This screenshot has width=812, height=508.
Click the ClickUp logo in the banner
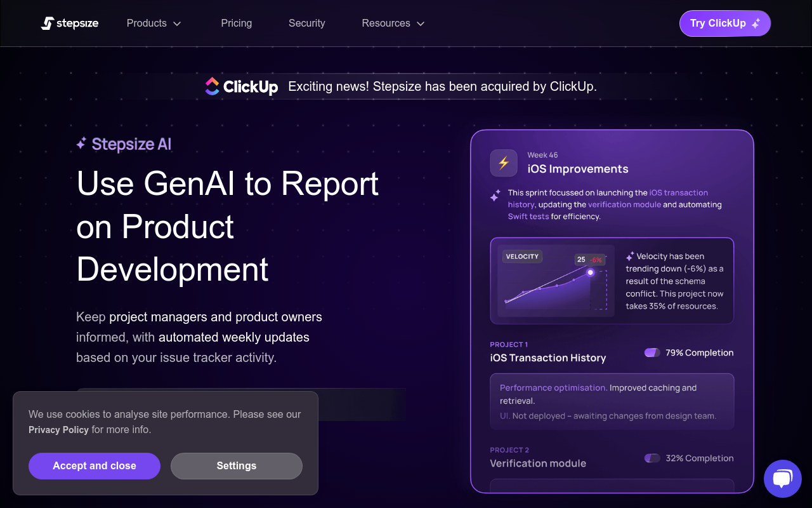242,86
